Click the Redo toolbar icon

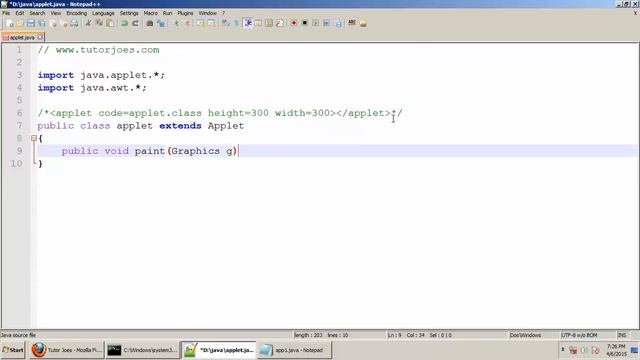tap(135, 23)
